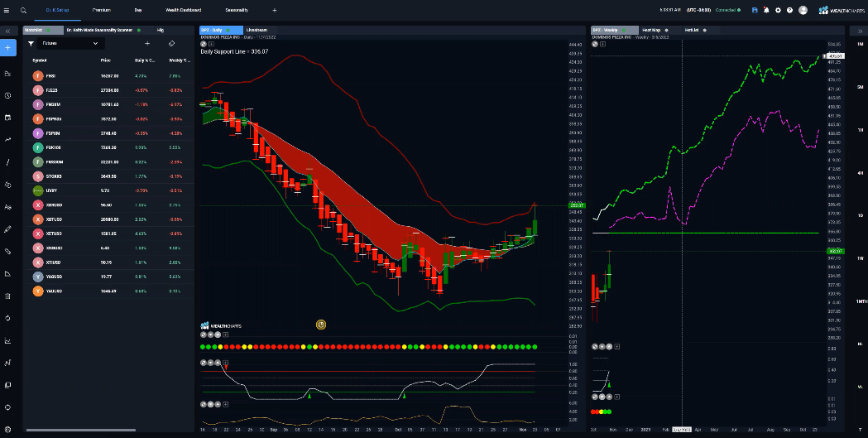The height and width of the screenshot is (438, 868).
Task: Select the trend line chart icon in sidebar
Action: pyautogui.click(x=7, y=140)
